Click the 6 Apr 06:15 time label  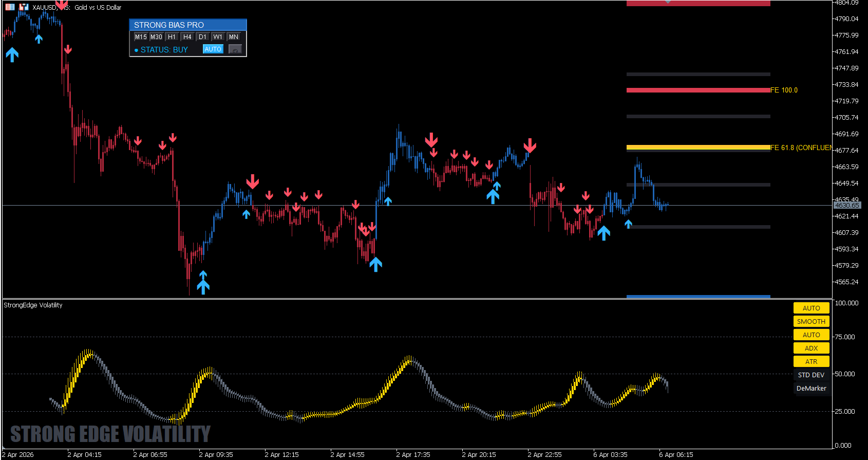coord(676,454)
